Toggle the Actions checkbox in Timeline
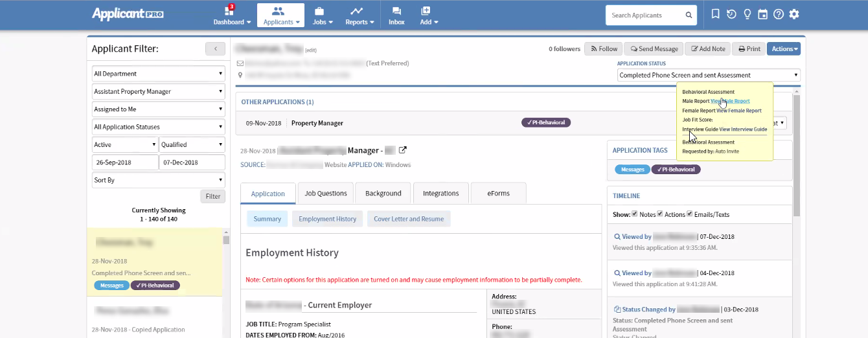The width and height of the screenshot is (868, 338). click(660, 214)
